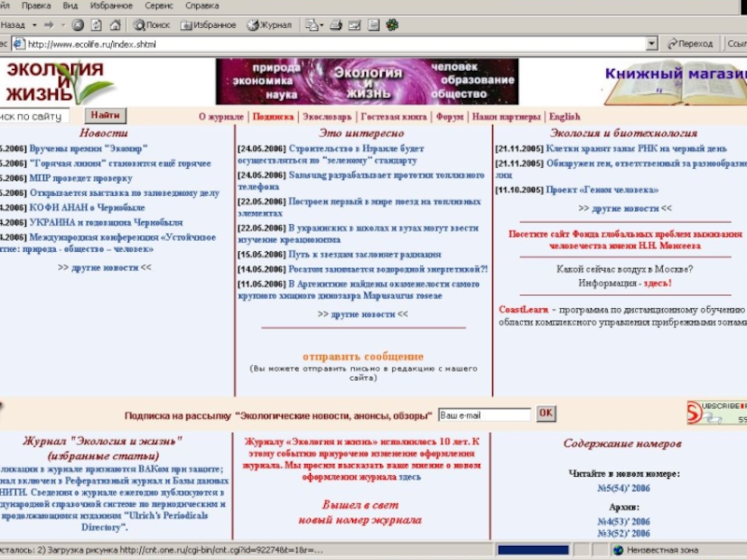Viewport: 747px width, 560px height.
Task: Open Samsung fuel phone prototype article
Action: (x=361, y=181)
